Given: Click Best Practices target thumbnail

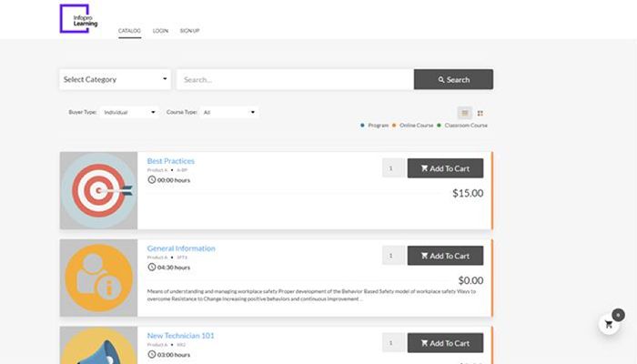Looking at the screenshot, I should click(x=98, y=190).
